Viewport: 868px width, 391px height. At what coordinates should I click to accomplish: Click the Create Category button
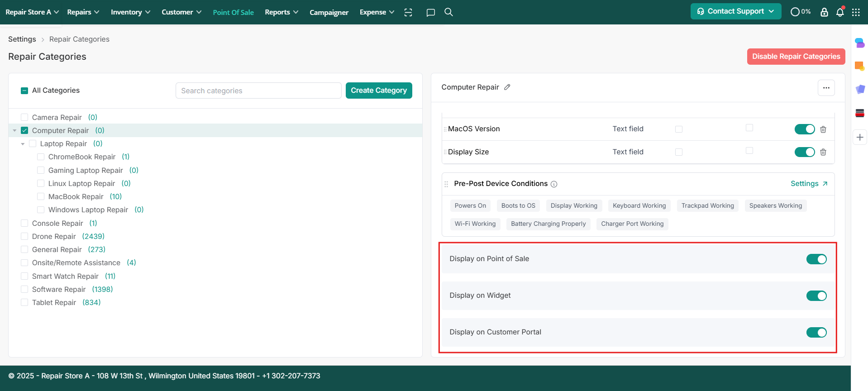coord(379,91)
